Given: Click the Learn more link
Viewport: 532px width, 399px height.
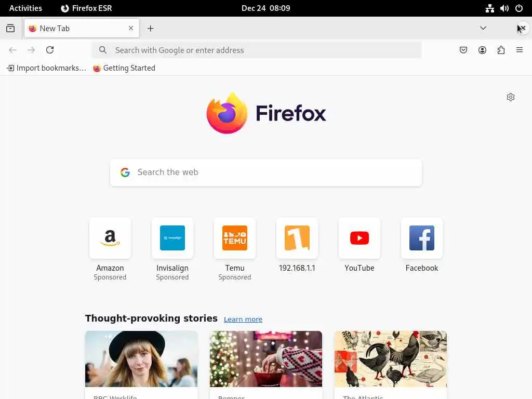Looking at the screenshot, I should tap(243, 320).
